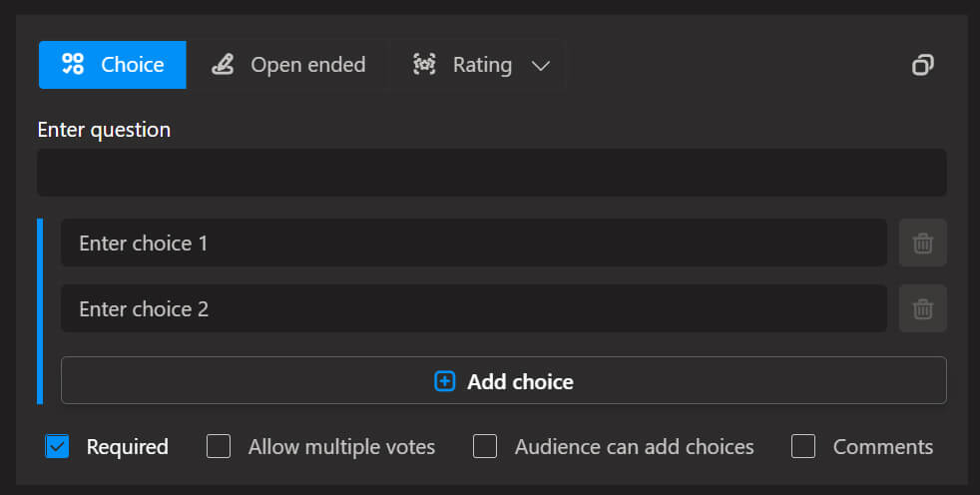Click the copy icon at top right
980x495 pixels.
[x=923, y=65]
